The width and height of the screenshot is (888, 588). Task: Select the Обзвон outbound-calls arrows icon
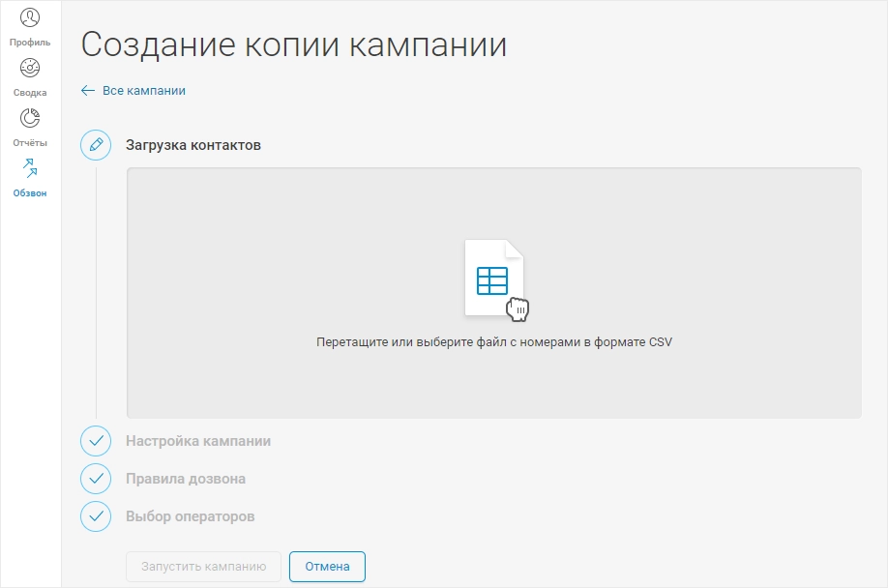30,168
